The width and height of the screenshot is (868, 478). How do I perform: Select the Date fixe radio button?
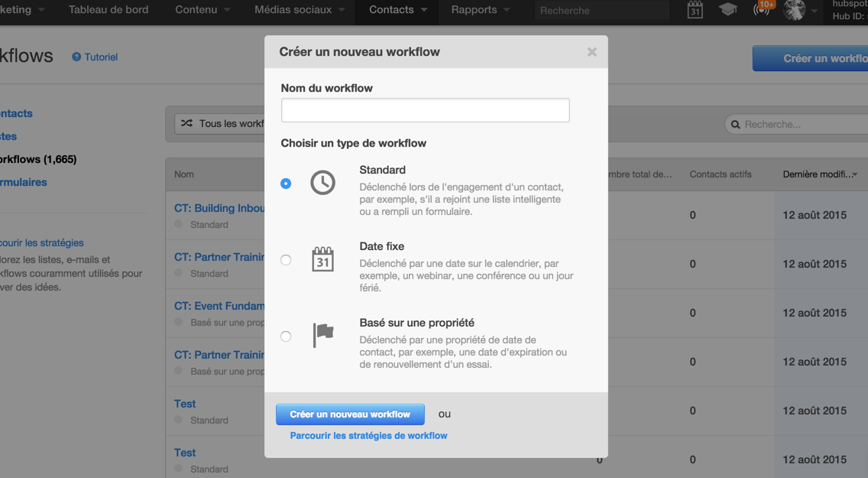(x=286, y=260)
